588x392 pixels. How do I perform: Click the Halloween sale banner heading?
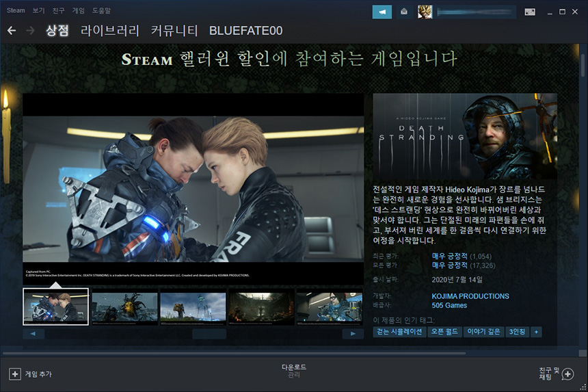289,59
